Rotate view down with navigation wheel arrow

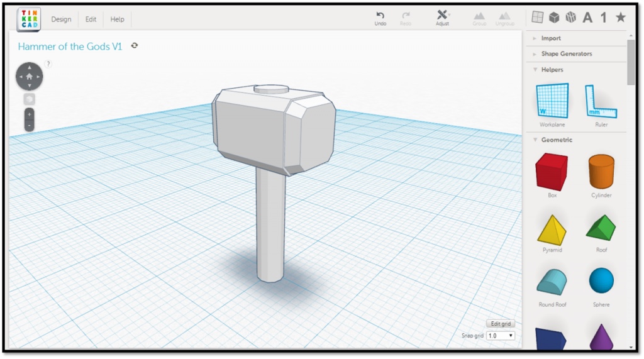pyautogui.click(x=29, y=86)
